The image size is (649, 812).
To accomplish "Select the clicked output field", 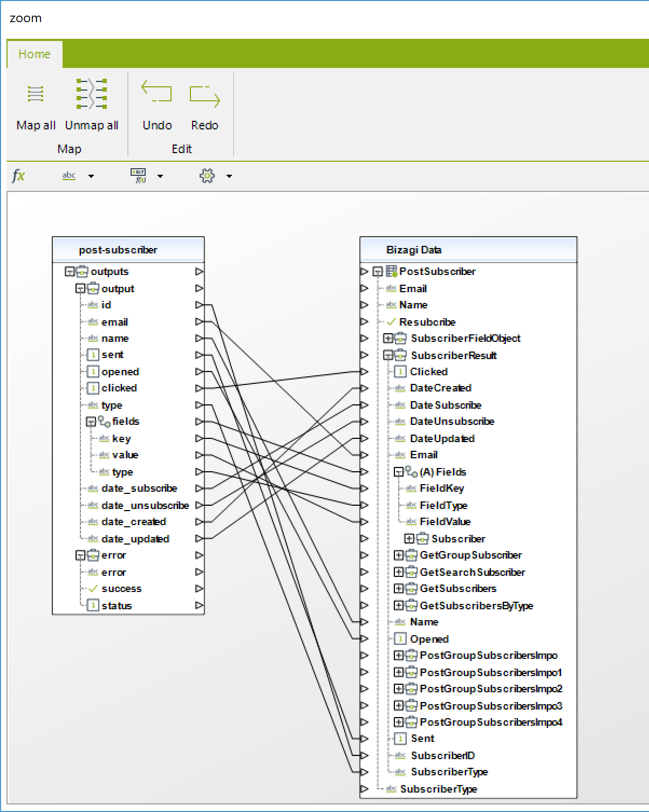I will tap(119, 388).
